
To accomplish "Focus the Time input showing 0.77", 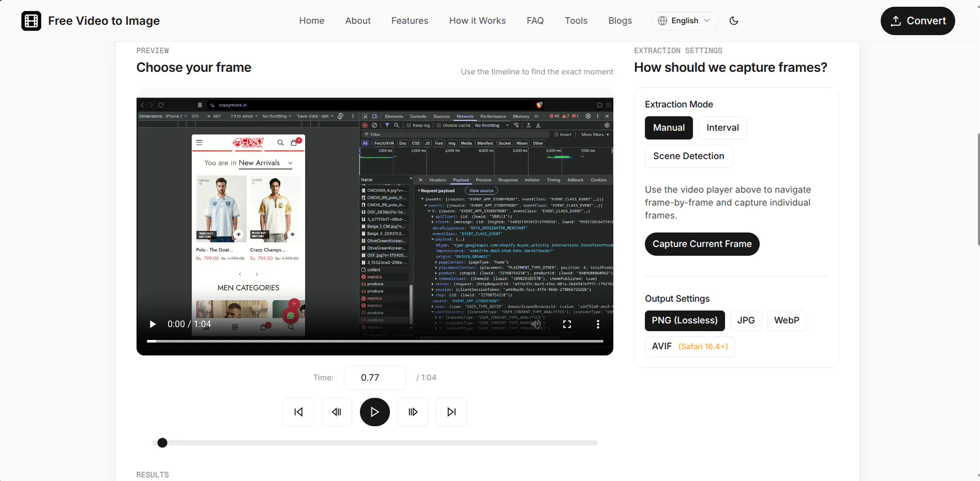I will tap(374, 378).
